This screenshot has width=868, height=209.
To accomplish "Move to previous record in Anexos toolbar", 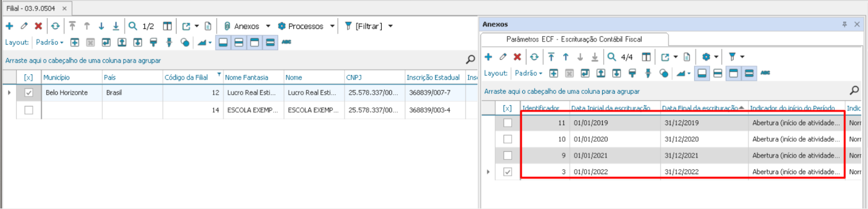I will click(x=566, y=57).
